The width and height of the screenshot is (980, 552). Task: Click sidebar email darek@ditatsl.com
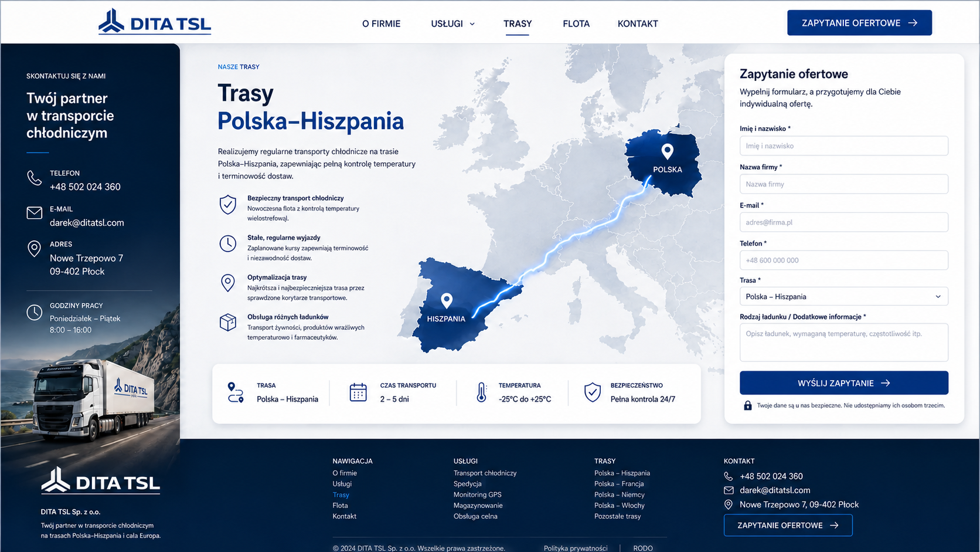click(x=87, y=222)
